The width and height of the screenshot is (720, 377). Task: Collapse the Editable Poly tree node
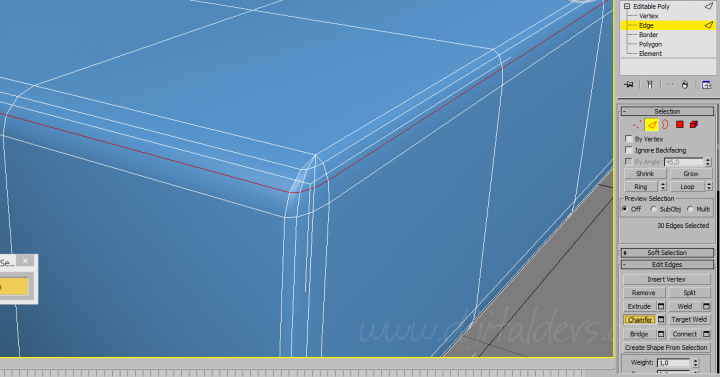click(627, 6)
